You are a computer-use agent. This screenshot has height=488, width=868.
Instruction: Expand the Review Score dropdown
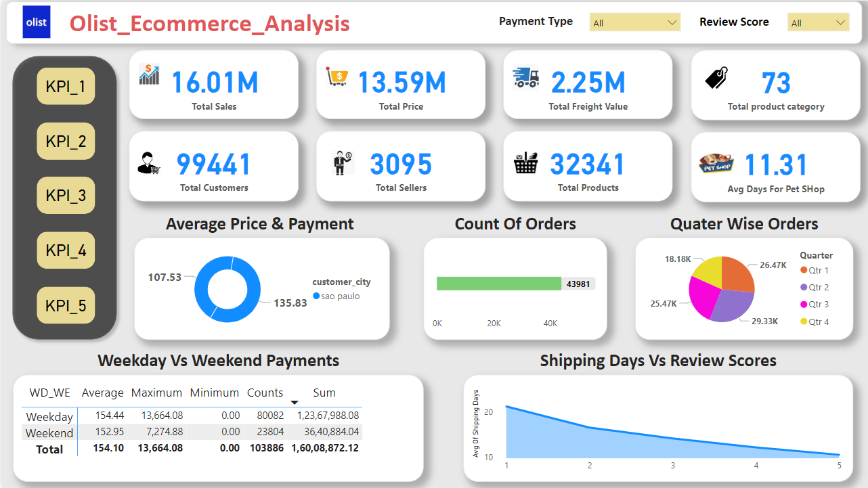click(818, 22)
